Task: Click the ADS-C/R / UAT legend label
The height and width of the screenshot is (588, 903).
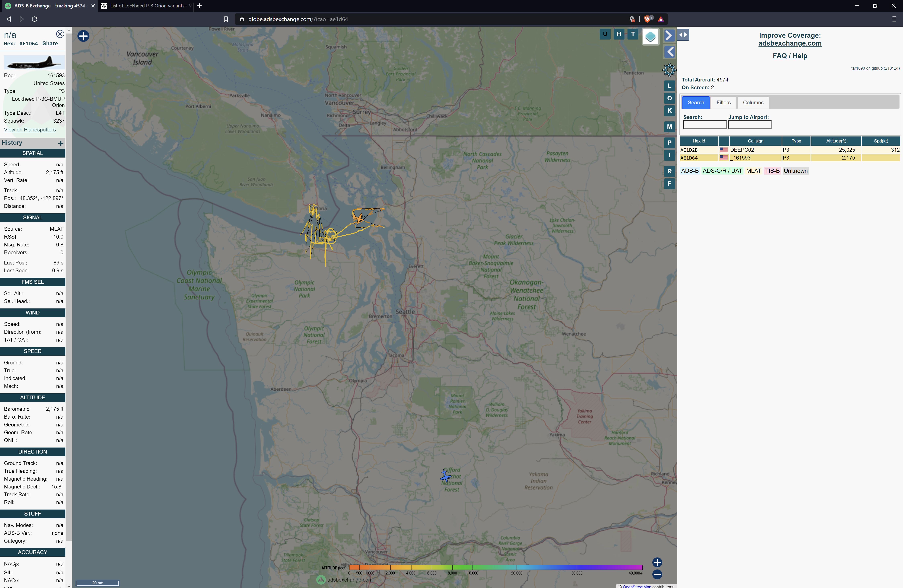Action: [722, 171]
